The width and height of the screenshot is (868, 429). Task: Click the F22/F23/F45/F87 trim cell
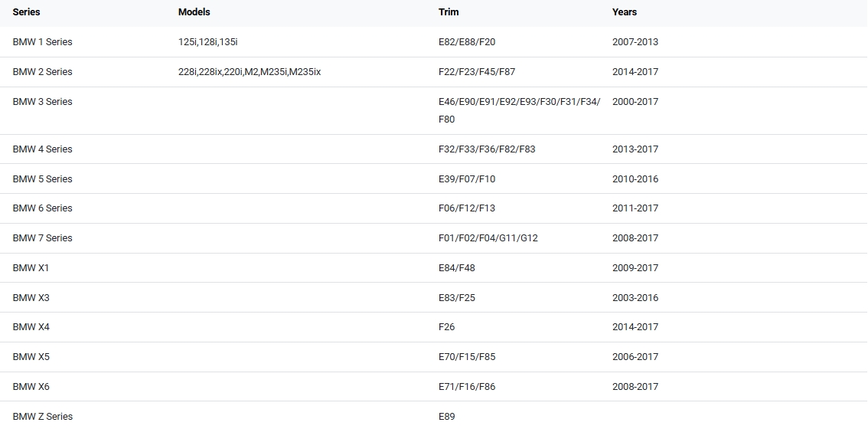point(476,72)
